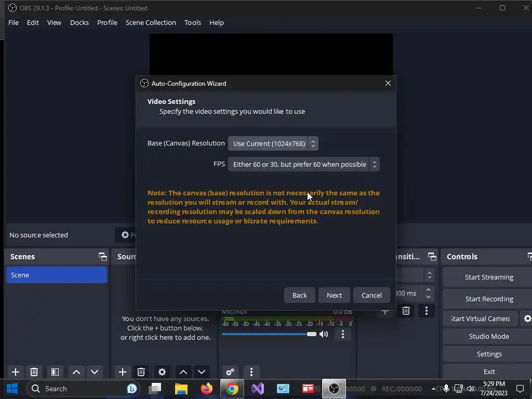Cancel the Auto-Configuration Wizard
532x399 pixels.
pyautogui.click(x=371, y=295)
